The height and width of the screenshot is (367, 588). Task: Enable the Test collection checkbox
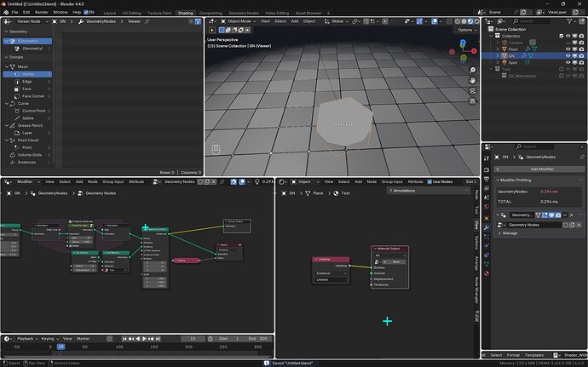point(562,69)
